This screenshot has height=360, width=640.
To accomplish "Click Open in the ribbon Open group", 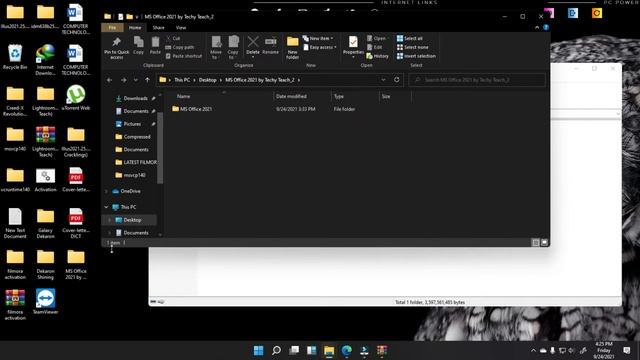I will coord(376,38).
